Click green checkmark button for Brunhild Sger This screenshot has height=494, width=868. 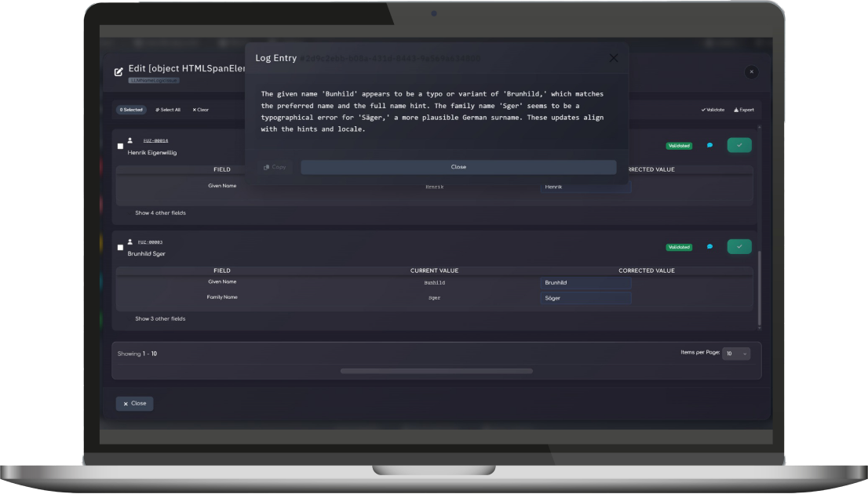[x=739, y=247]
